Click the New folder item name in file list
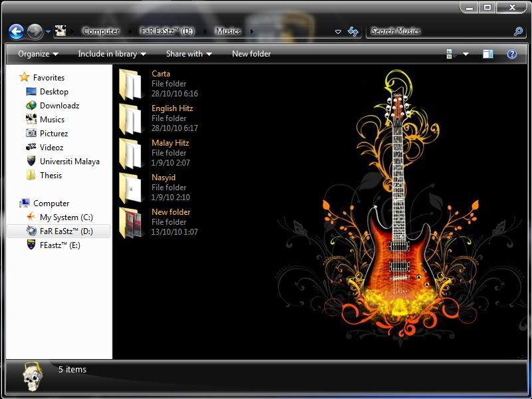Viewport: 532px width, 399px height. pos(171,212)
